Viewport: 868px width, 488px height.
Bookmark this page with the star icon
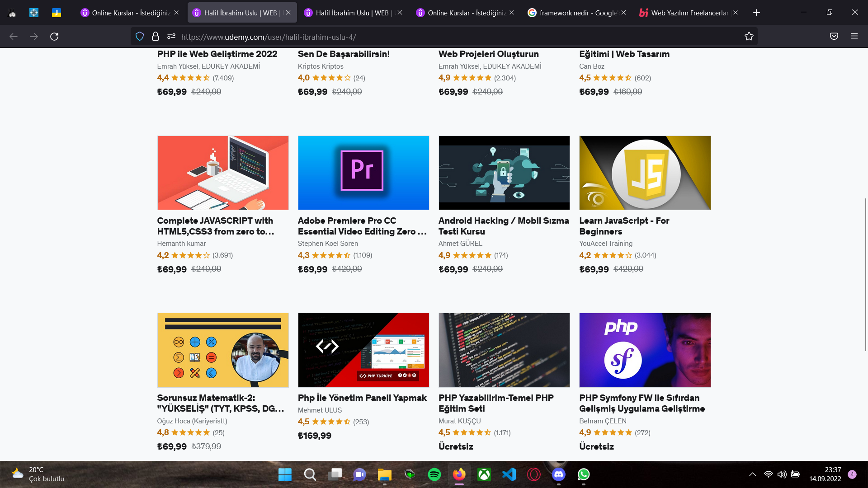749,37
